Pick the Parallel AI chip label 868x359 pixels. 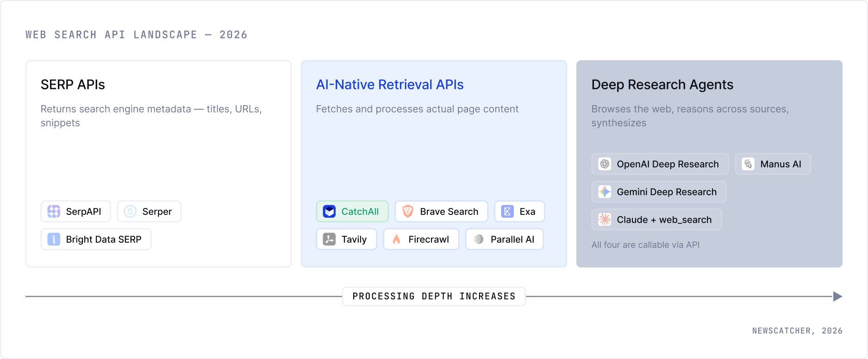tap(512, 239)
